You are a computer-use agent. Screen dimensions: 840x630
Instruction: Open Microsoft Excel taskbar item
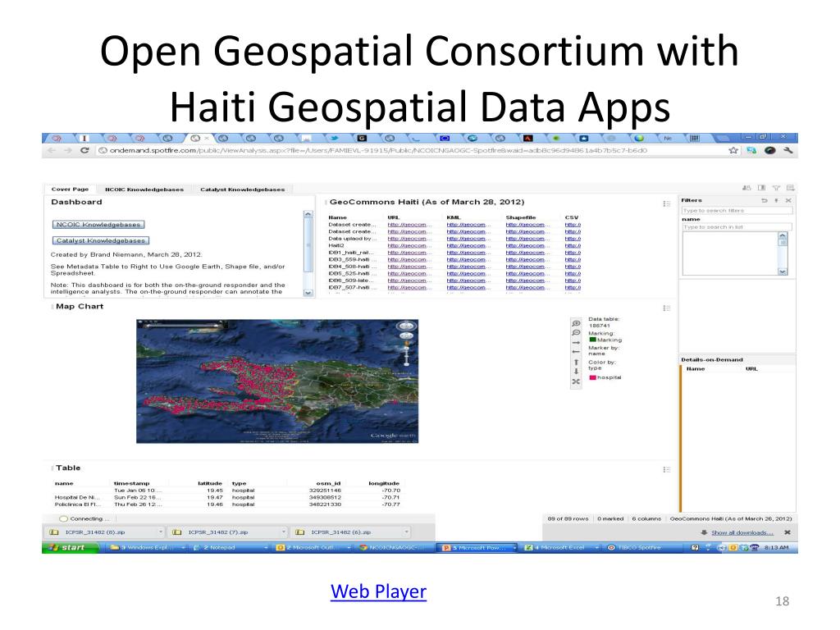[x=561, y=547]
